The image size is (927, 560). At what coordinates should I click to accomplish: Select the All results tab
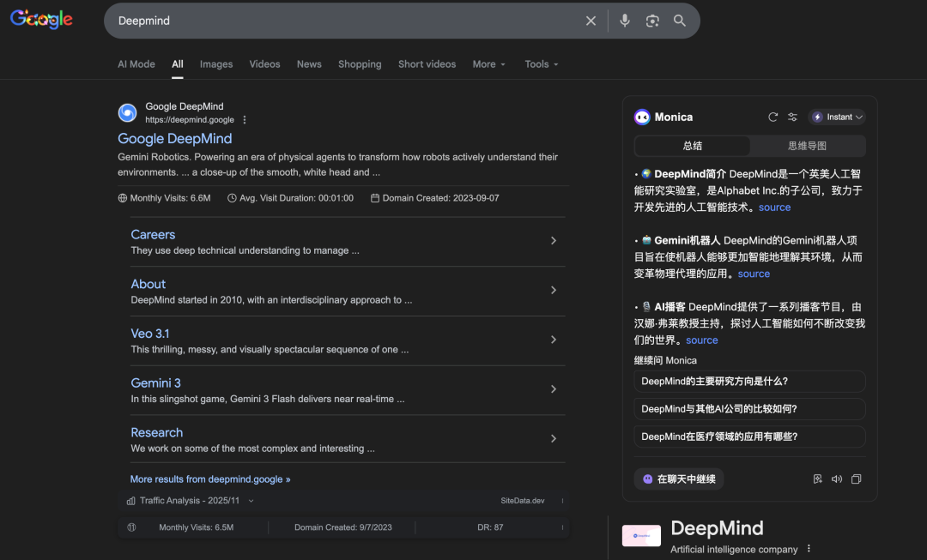coord(178,64)
